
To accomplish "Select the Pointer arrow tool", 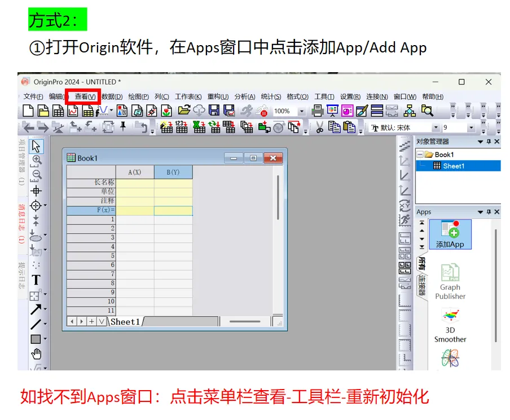I will pyautogui.click(x=36, y=146).
